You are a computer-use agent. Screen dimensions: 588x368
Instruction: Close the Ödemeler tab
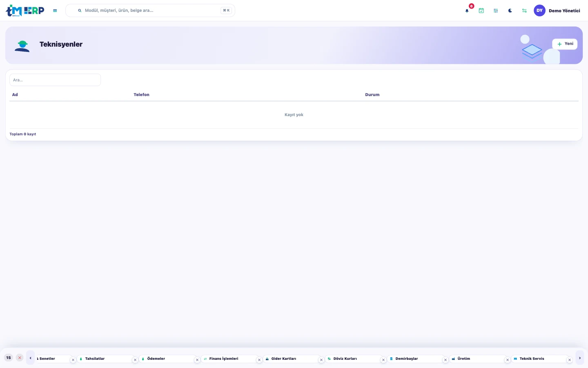click(x=197, y=360)
